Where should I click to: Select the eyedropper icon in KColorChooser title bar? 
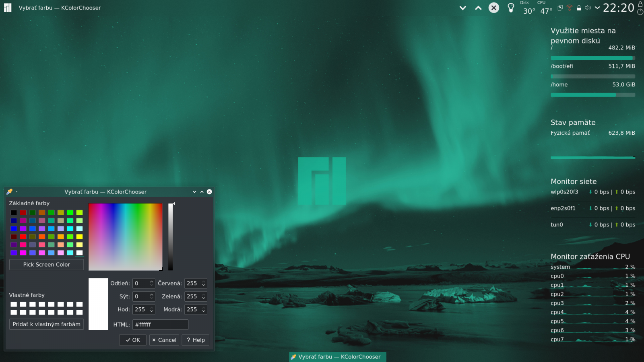pyautogui.click(x=8, y=191)
